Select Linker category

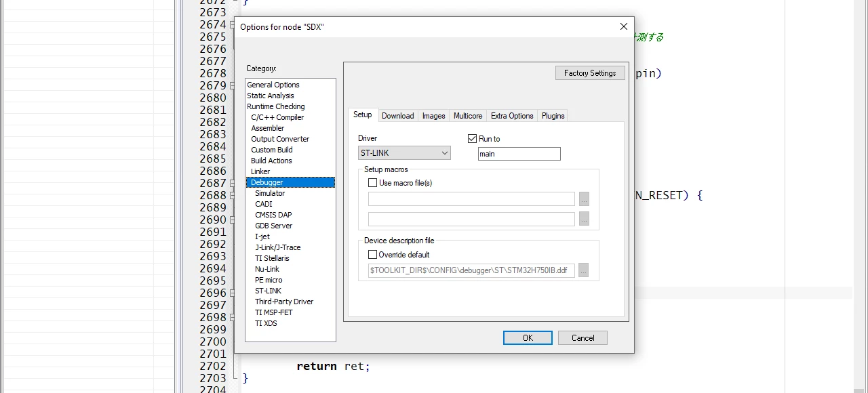[x=260, y=171]
